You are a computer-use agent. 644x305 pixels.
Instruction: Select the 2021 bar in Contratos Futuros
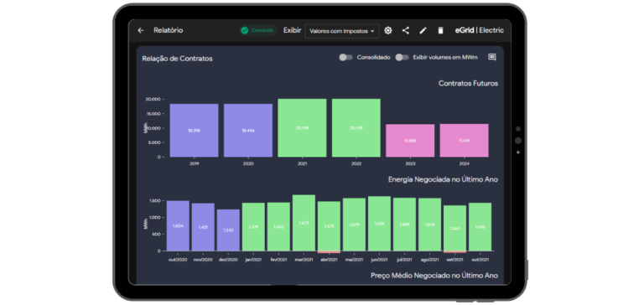[302, 127]
